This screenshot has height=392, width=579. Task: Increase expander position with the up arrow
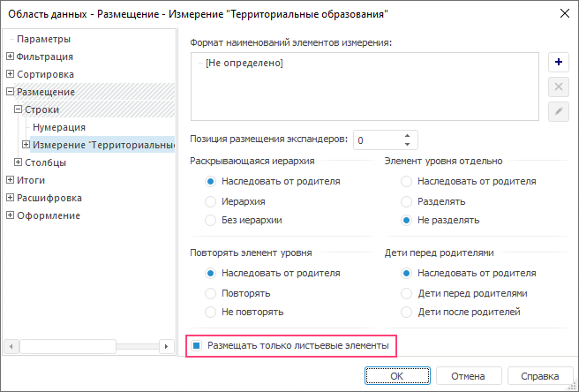coord(407,135)
